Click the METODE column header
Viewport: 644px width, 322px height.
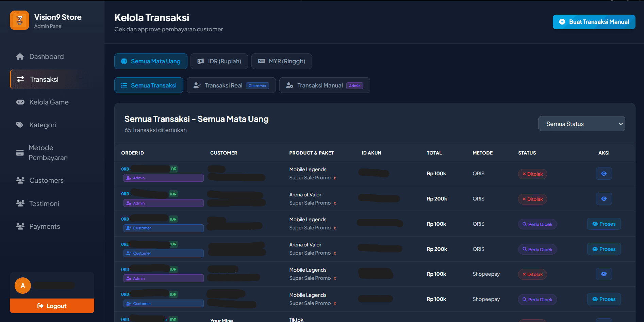[483, 153]
